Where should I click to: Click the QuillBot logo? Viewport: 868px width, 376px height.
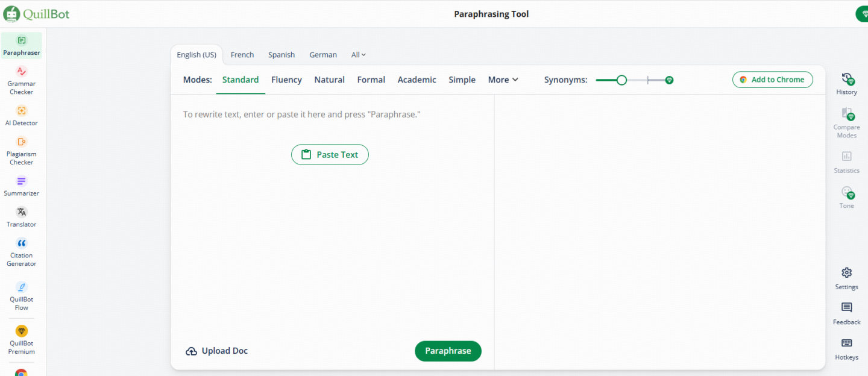(36, 14)
